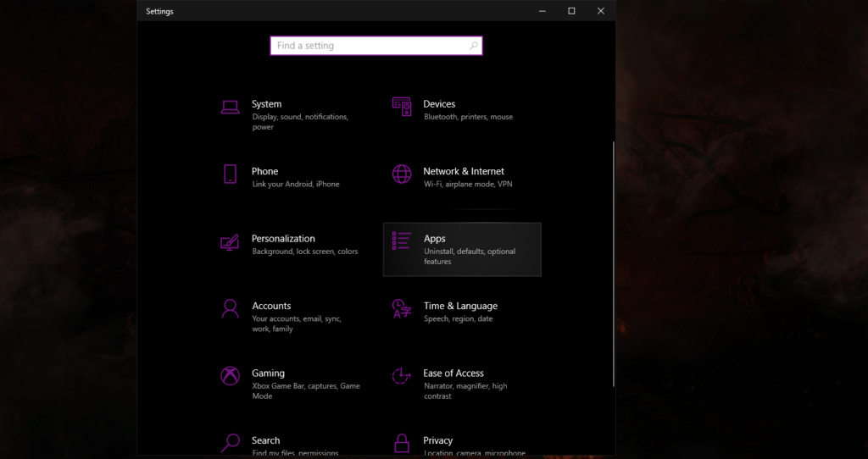This screenshot has height=459, width=868.
Task: Click 'Wi-Fi, airplane mode, VPN' description
Action: [468, 184]
